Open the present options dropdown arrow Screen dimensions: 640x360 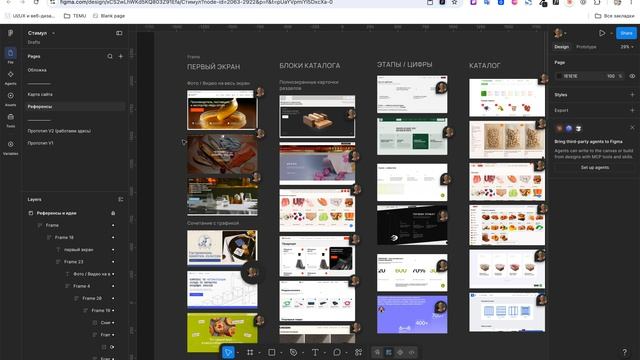pos(611,33)
